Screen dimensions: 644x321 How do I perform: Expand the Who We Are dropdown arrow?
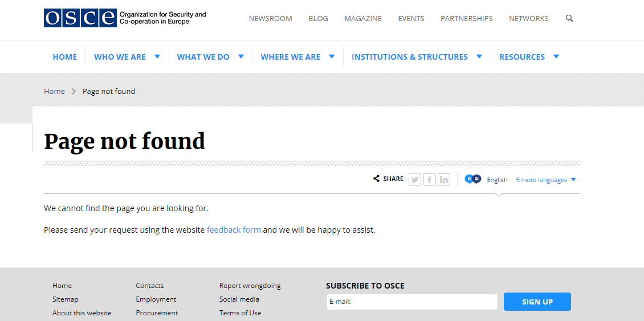(157, 56)
